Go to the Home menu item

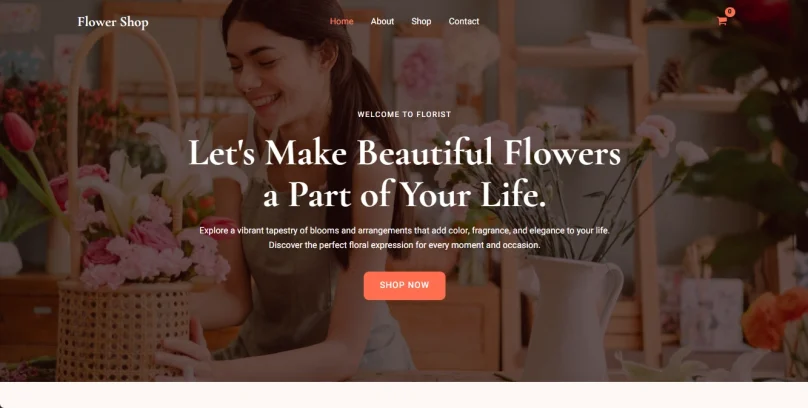point(342,21)
